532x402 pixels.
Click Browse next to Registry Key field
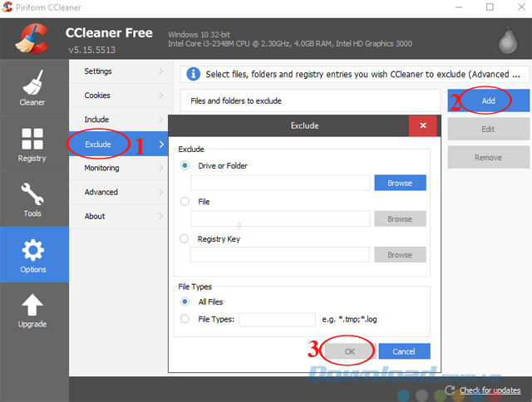[x=400, y=254]
